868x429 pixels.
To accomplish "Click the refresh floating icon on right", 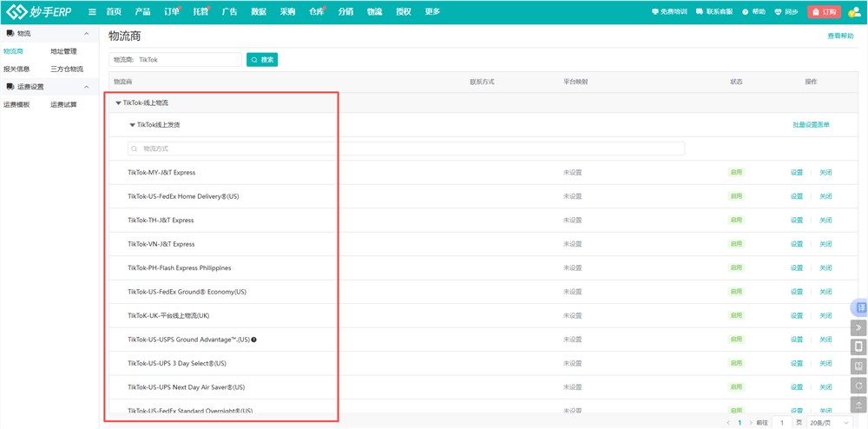I will (859, 386).
